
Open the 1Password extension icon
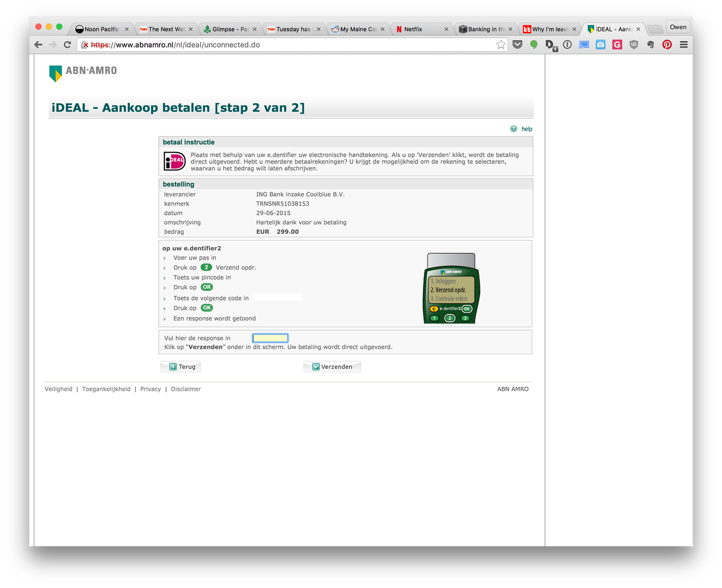pos(567,45)
